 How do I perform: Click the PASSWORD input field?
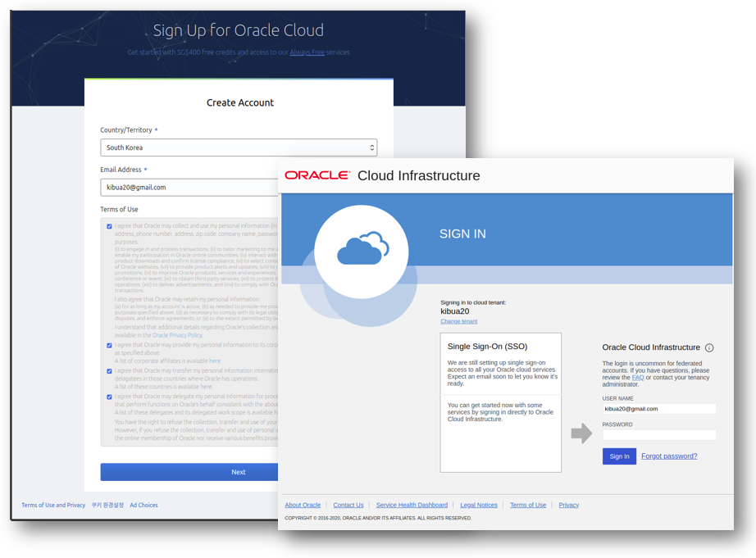[x=659, y=434]
